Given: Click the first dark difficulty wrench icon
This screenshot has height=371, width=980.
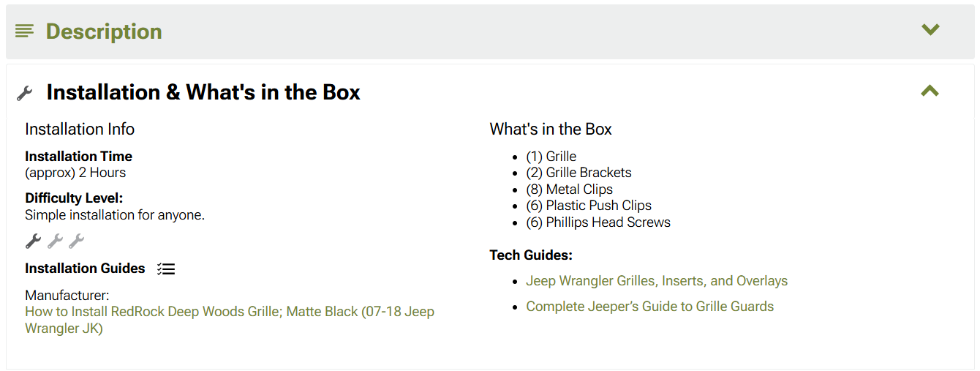Looking at the screenshot, I should (33, 241).
